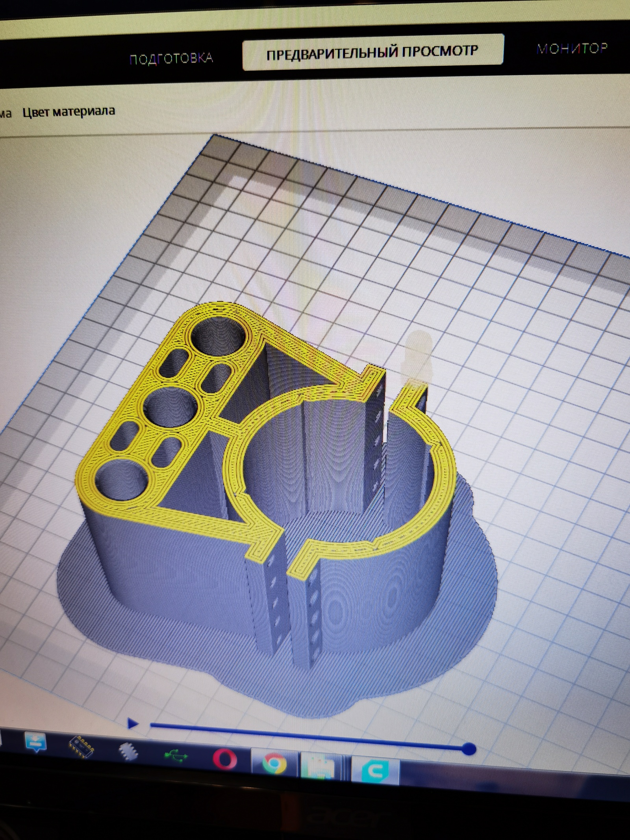Viewport: 630px width, 840px height.
Task: Open the blue download-arrow taskbar icon
Action: pos(35,742)
